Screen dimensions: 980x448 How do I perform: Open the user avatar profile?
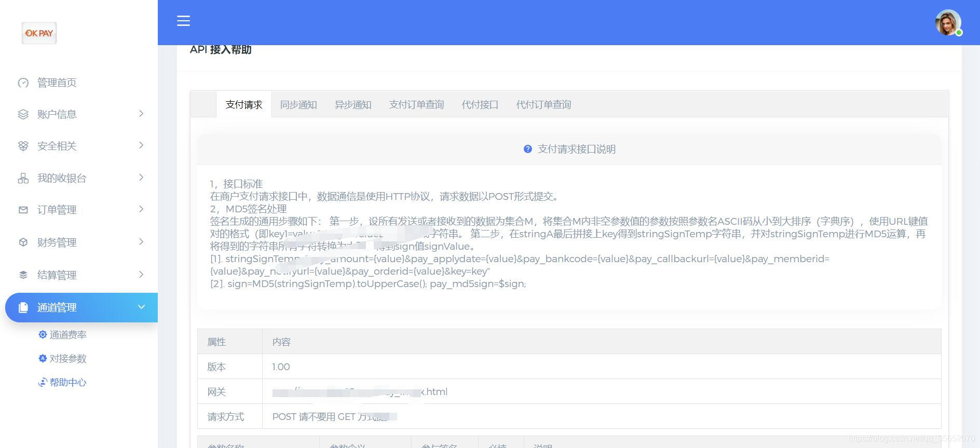[x=948, y=22]
